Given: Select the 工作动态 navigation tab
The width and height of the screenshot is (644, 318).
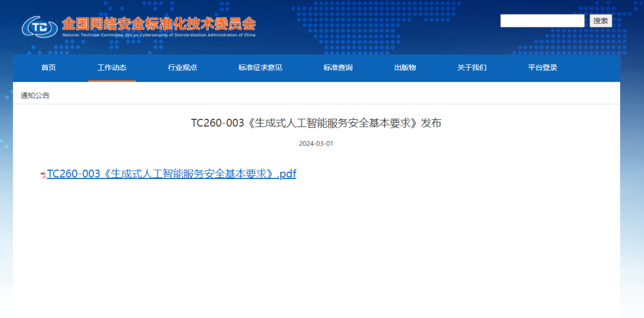Looking at the screenshot, I should [x=112, y=67].
